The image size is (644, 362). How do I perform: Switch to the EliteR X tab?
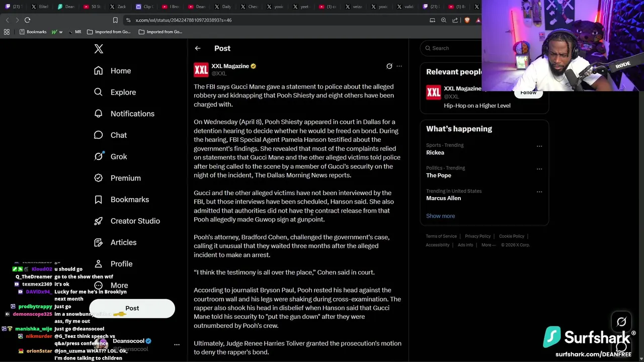pos(40,7)
